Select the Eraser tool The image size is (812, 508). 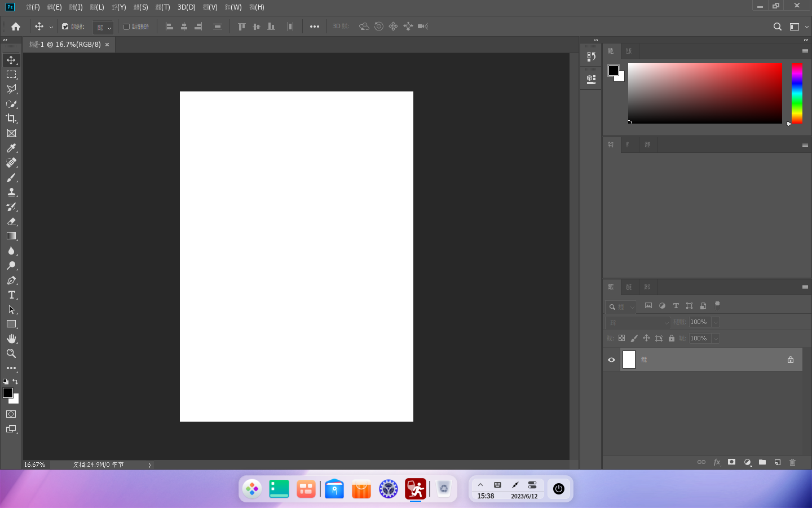[11, 221]
